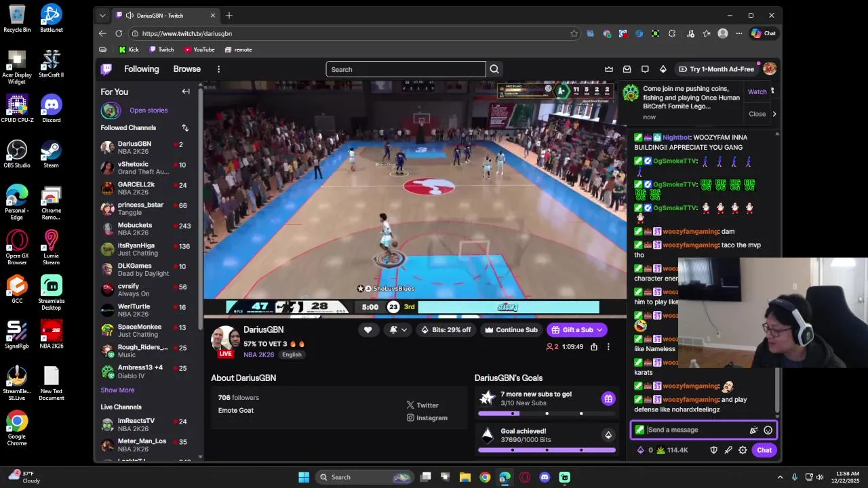The width and height of the screenshot is (868, 488).
Task: Open stream options three-dot menu
Action: 608,347
